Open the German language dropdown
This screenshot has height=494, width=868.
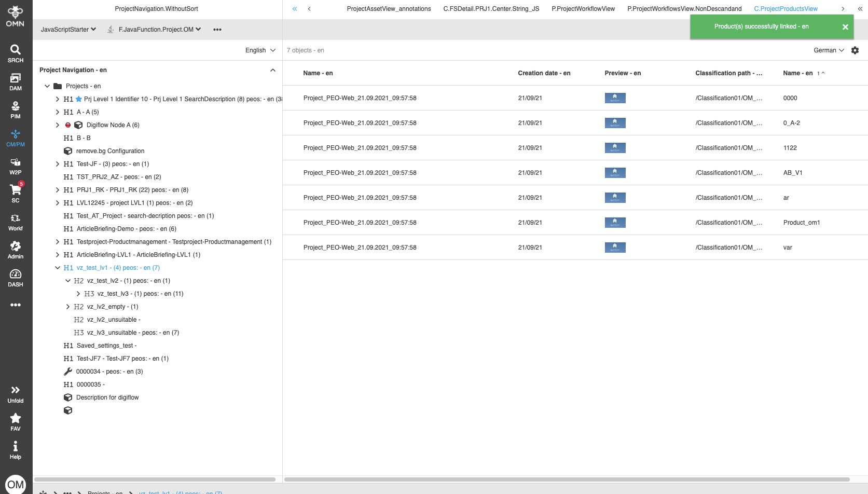coord(828,50)
